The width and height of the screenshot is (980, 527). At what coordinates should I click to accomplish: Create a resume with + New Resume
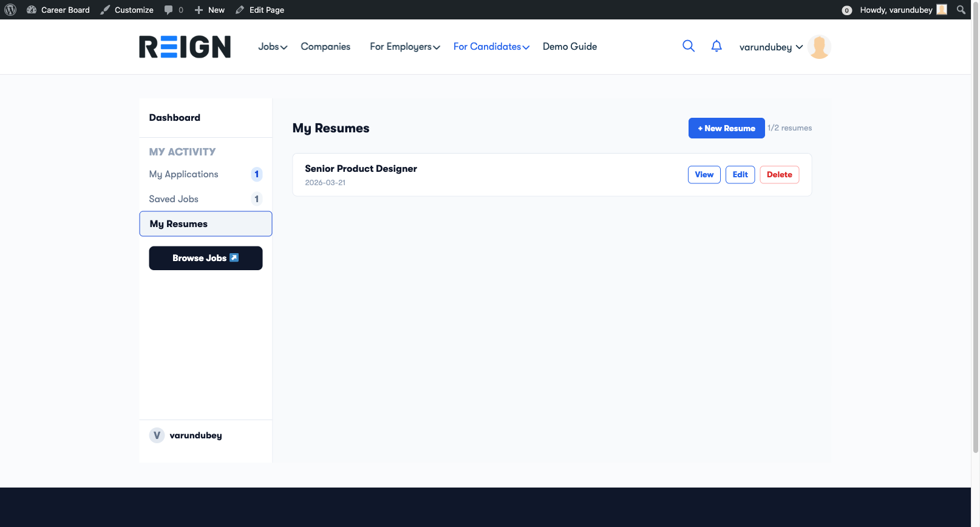click(x=726, y=128)
